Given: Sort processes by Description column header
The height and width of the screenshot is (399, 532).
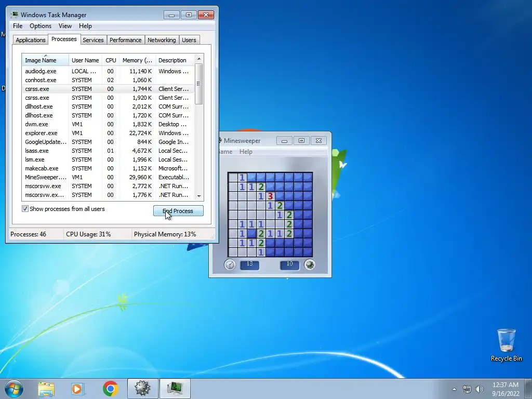Looking at the screenshot, I should [x=175, y=60].
